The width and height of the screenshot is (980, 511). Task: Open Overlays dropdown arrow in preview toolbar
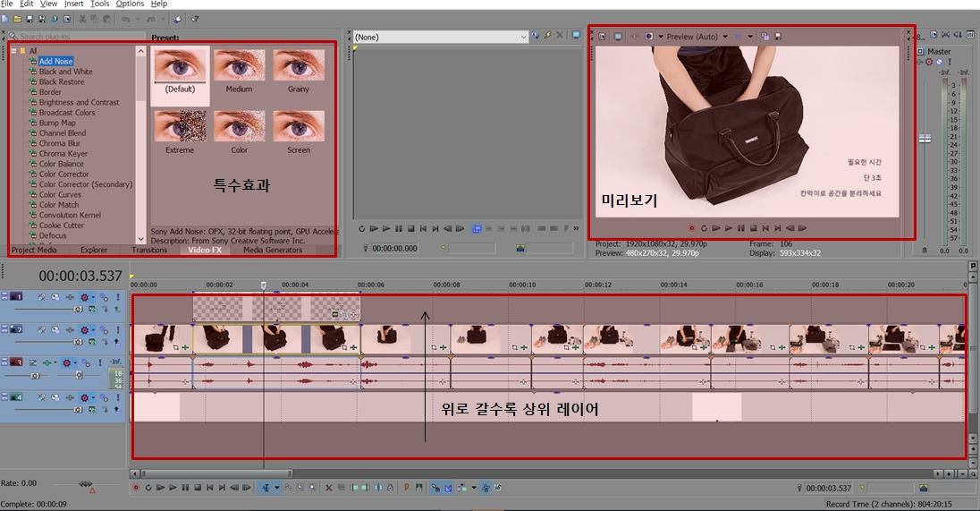(750, 37)
